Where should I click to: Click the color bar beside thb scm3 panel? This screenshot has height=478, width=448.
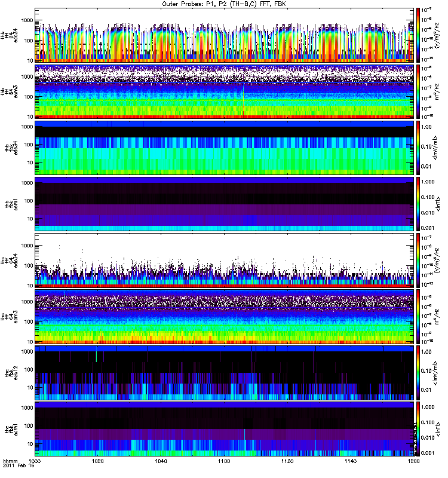(418, 91)
